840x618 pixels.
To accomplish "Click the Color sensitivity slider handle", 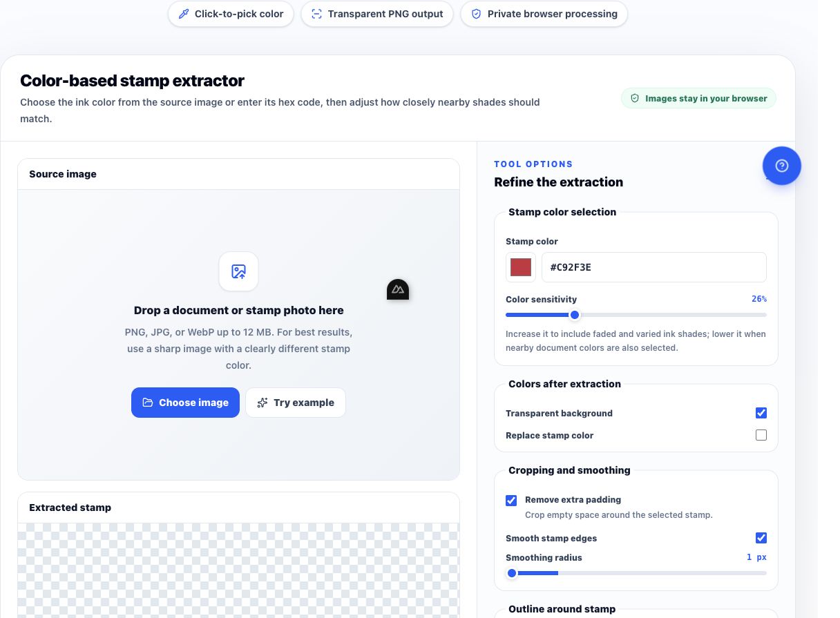I will tap(575, 315).
